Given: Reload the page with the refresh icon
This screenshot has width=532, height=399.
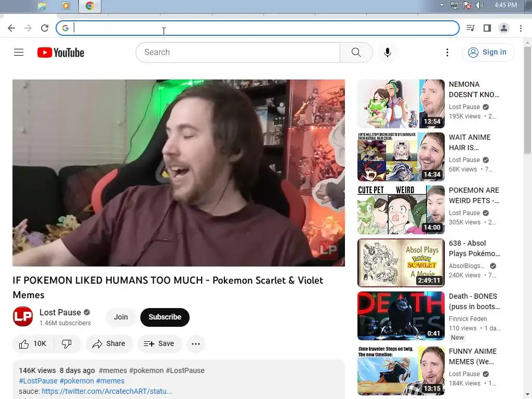Looking at the screenshot, I should (x=45, y=28).
